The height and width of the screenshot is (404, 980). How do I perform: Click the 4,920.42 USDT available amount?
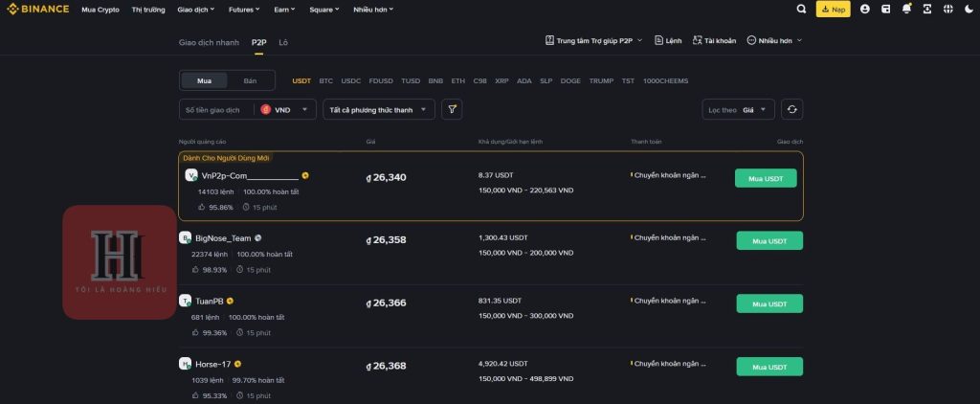tap(503, 364)
